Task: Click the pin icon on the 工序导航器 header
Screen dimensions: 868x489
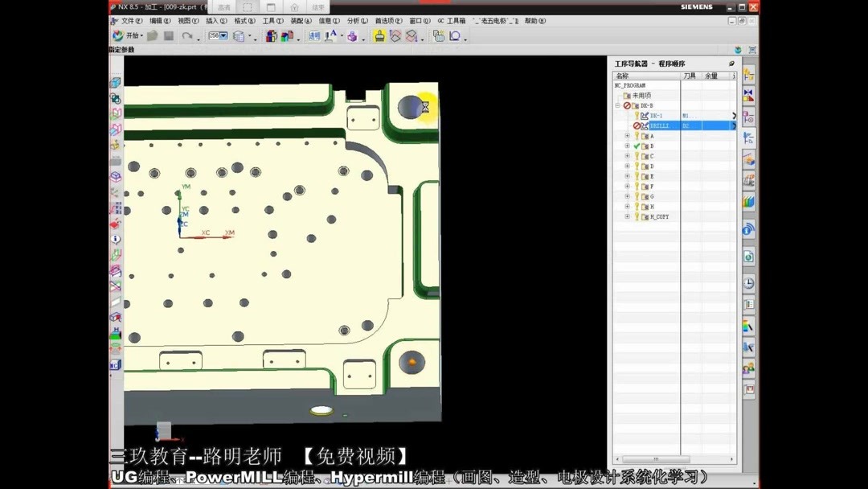Action: [731, 64]
